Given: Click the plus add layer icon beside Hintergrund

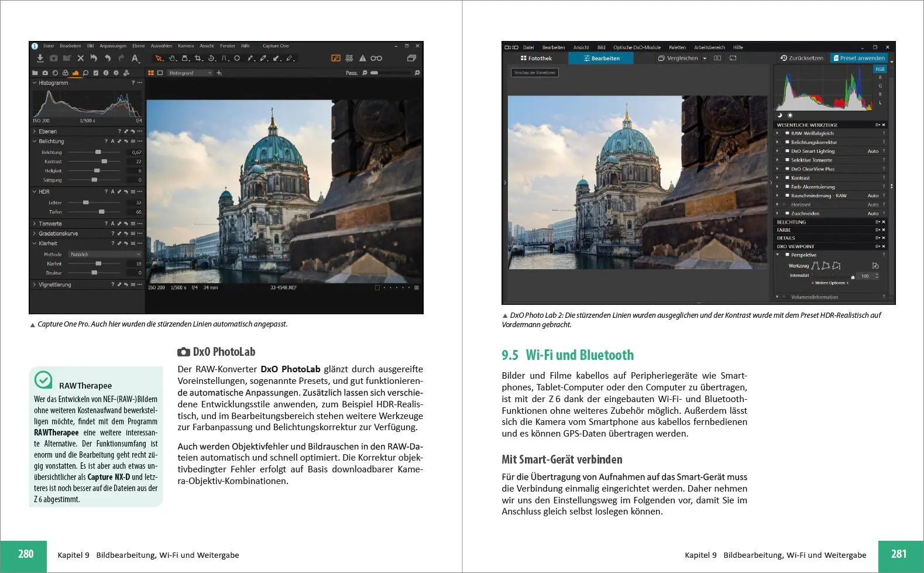Looking at the screenshot, I should coord(219,73).
